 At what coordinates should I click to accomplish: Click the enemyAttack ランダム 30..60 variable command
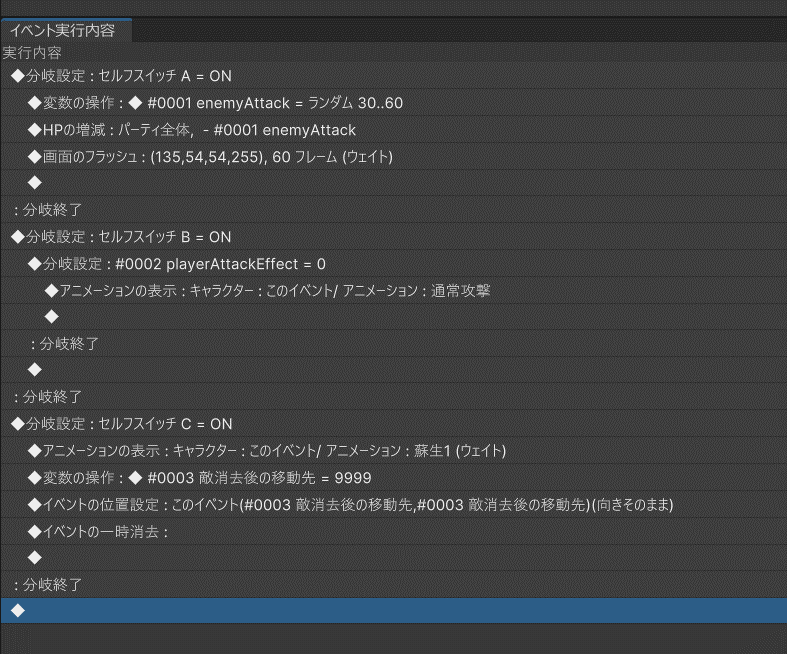tap(215, 103)
